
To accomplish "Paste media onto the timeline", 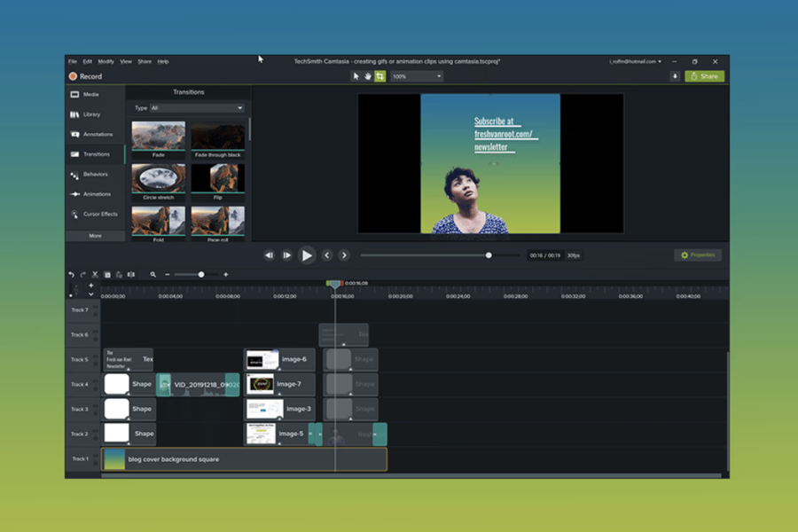I will 119,274.
